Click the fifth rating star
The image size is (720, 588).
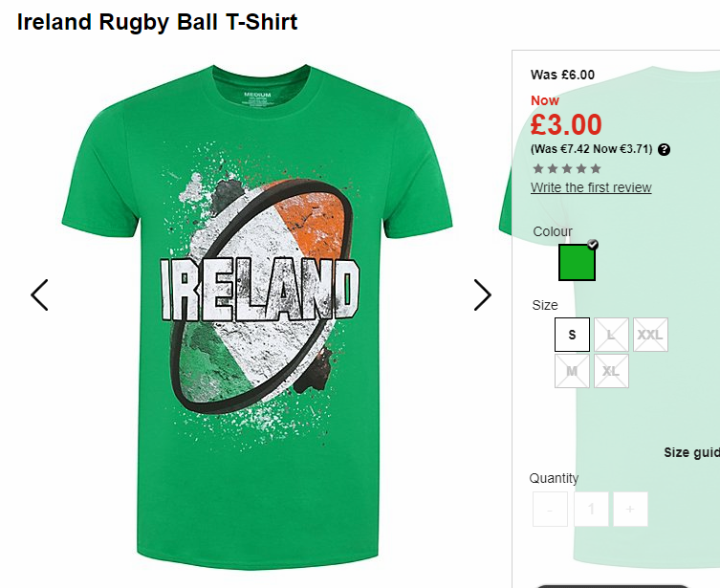click(596, 168)
